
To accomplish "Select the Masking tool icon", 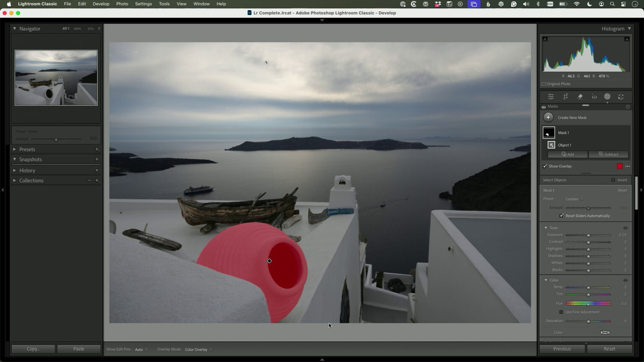I will pos(607,96).
